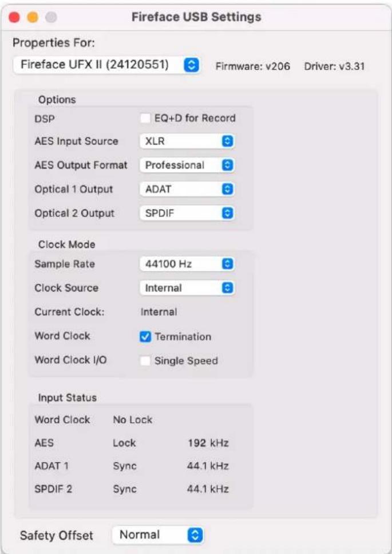Open Optical 1 Output dropdown
Image resolution: width=392 pixels, height=554 pixels.
pyautogui.click(x=187, y=189)
